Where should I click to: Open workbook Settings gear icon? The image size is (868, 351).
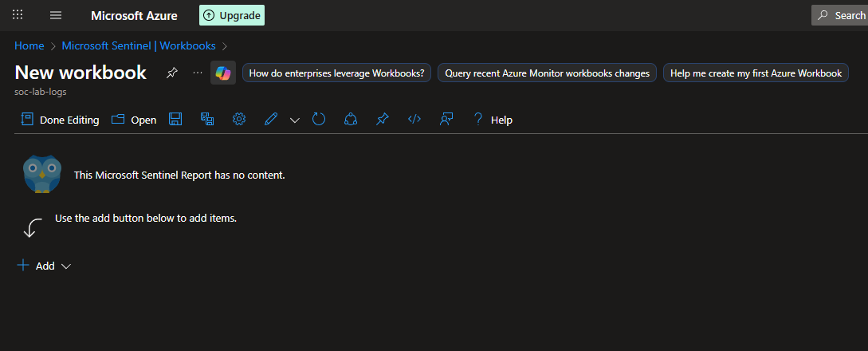(238, 120)
